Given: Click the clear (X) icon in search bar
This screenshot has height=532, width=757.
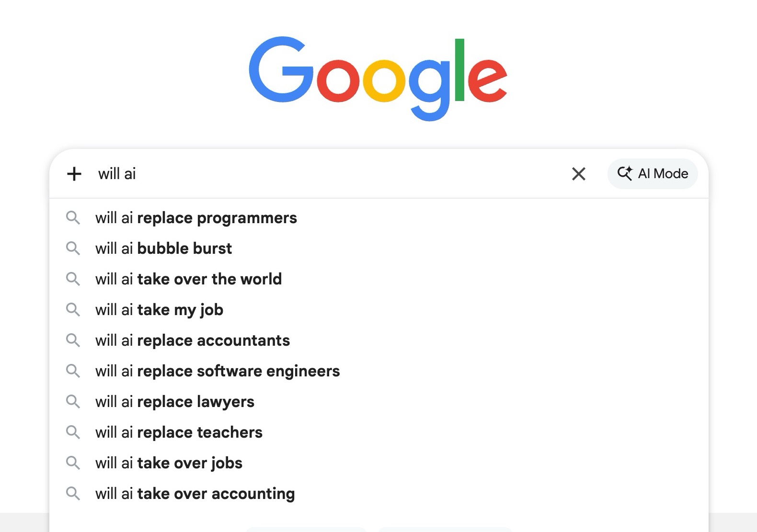Looking at the screenshot, I should point(579,174).
